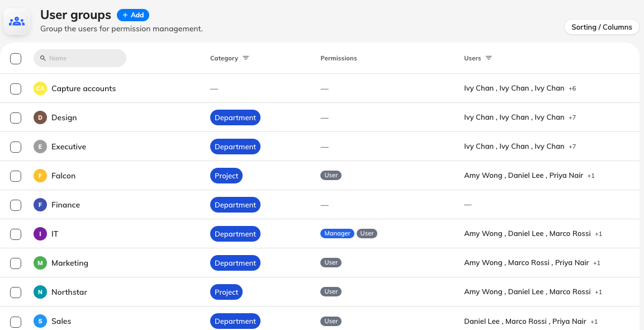Click the Category column header
Screen dimensions: 644x330
pyautogui.click(x=224, y=58)
